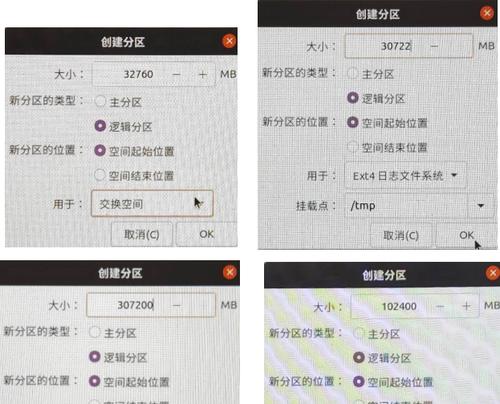Click 取消(C) in the 32760 swap dialog
Screen dimensions: 500x404
point(142,234)
